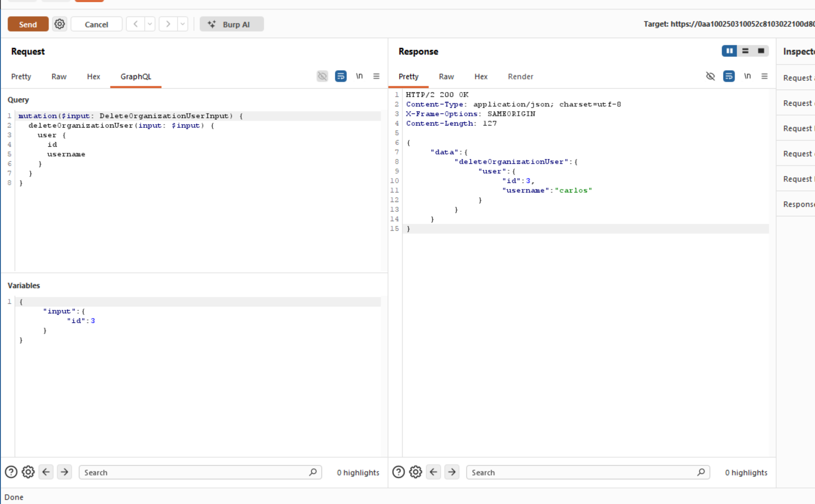Click the Burp AI sparkle button
This screenshot has height=504, width=815.
pos(232,24)
